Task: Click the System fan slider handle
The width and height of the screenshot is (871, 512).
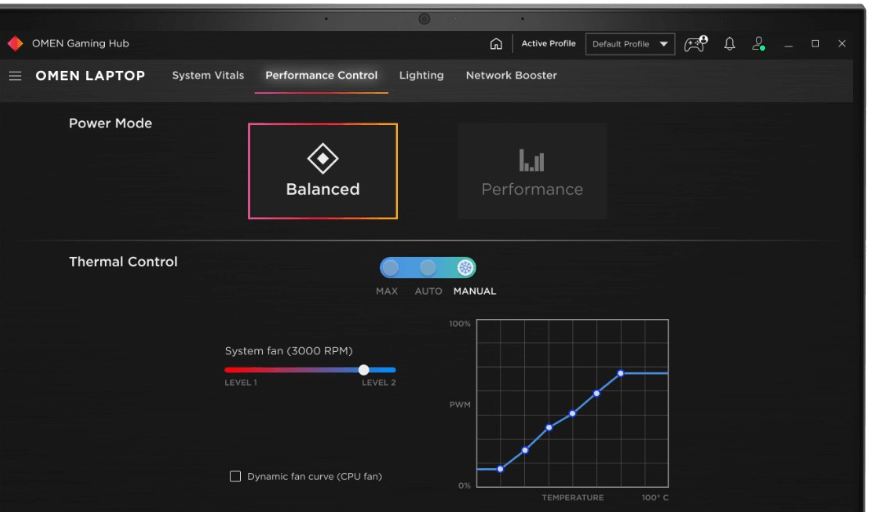Action: pyautogui.click(x=364, y=370)
